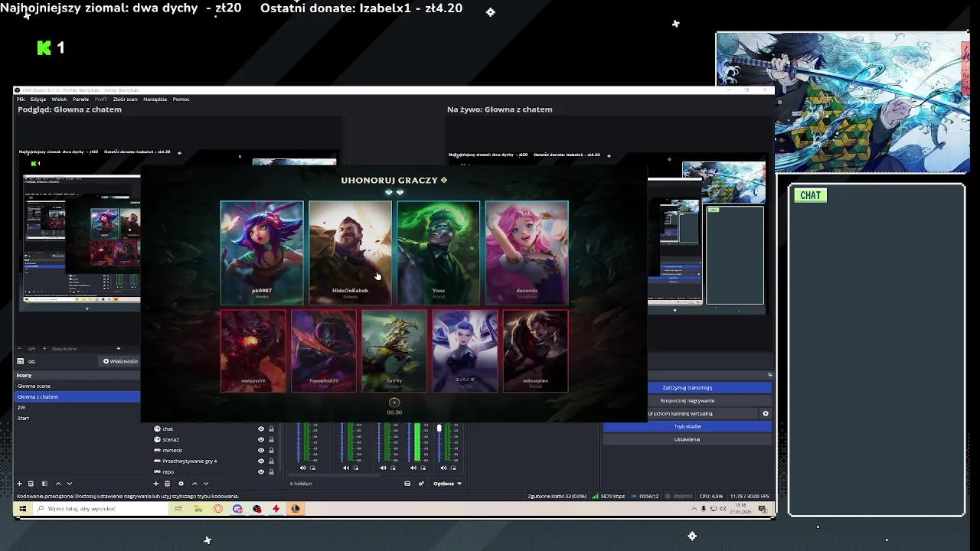The width and height of the screenshot is (980, 551).
Task: Open notification center in system tray
Action: tap(763, 509)
